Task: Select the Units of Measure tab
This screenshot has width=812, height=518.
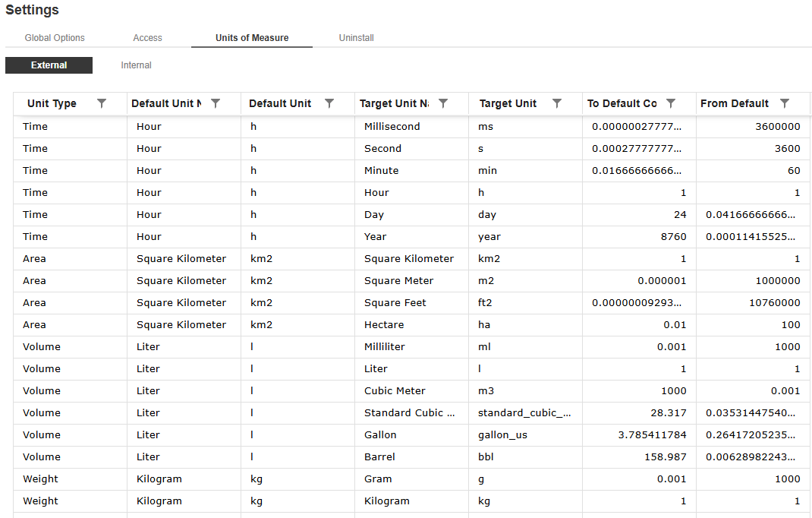Action: 252,38
